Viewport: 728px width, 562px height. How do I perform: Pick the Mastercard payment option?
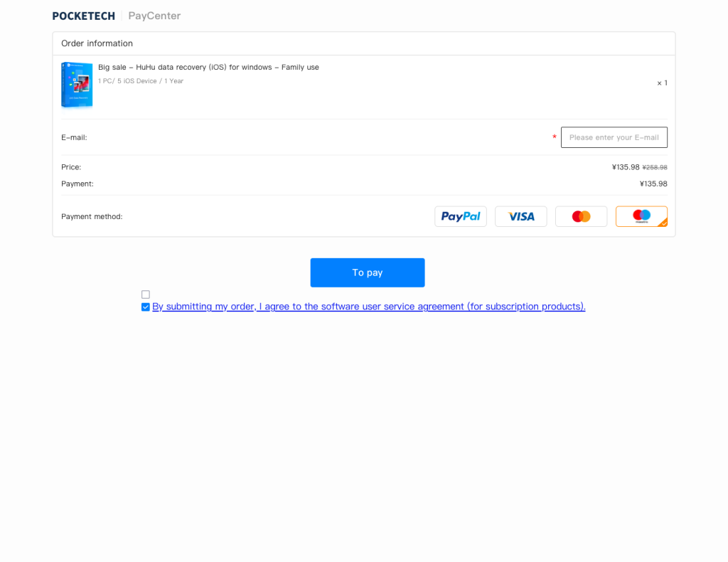tap(581, 216)
